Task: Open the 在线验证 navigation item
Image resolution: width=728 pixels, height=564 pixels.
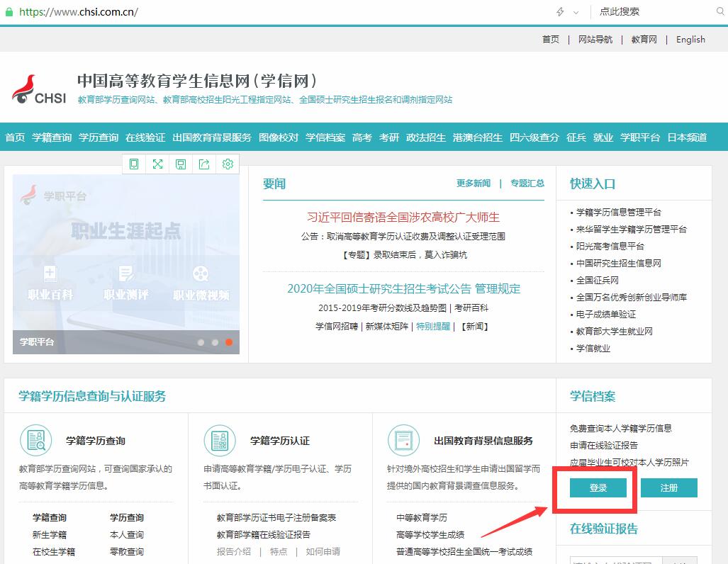Action: pos(145,137)
